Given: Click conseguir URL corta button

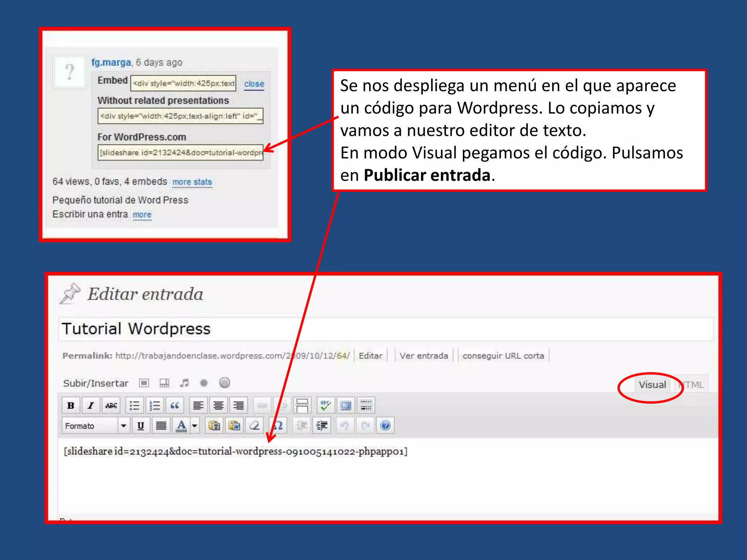Looking at the screenshot, I should pyautogui.click(x=503, y=355).
